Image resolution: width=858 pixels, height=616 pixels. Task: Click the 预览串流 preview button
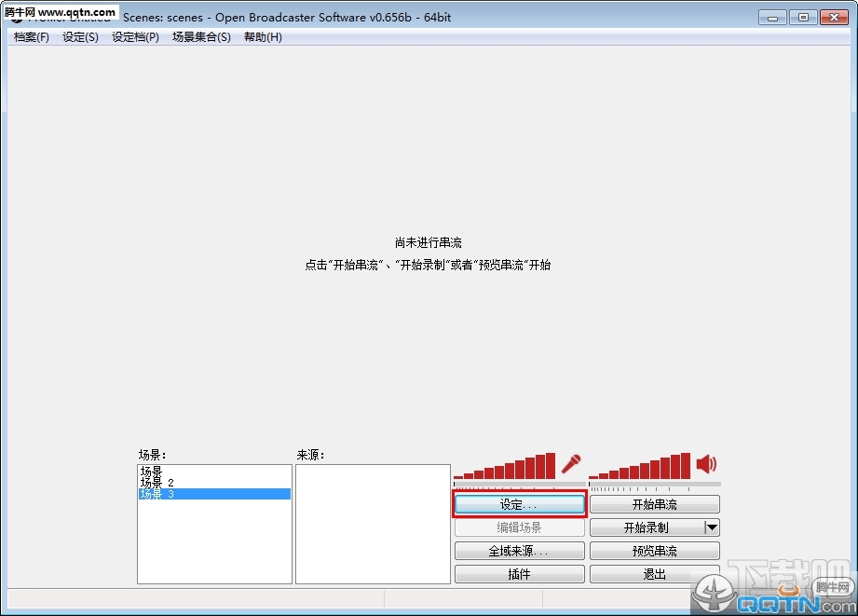coord(653,550)
